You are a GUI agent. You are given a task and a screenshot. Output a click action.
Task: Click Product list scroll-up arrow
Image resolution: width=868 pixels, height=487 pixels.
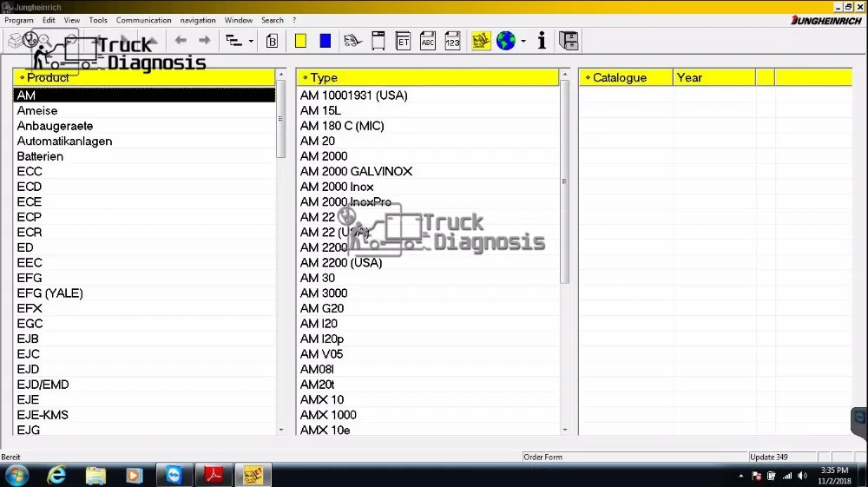(281, 74)
